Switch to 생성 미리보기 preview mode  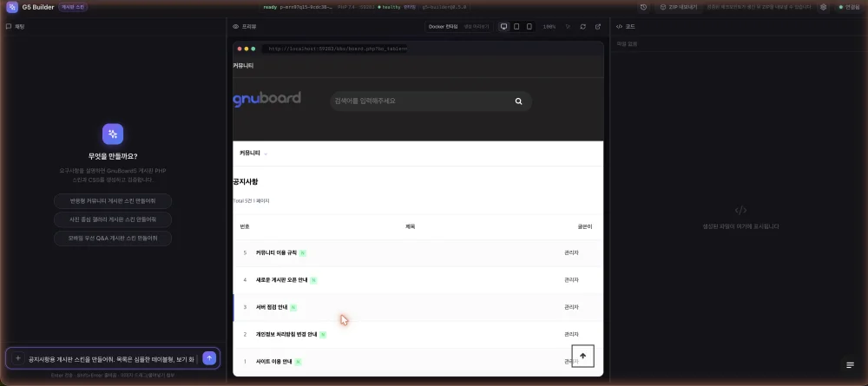(476, 27)
